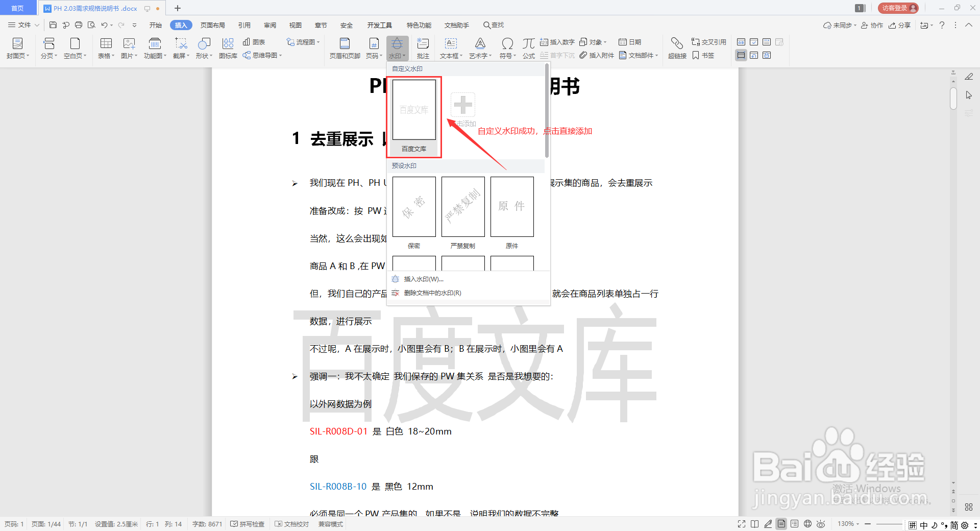Insert a 思维导图 mind map
This screenshot has width=980, height=531.
262,55
